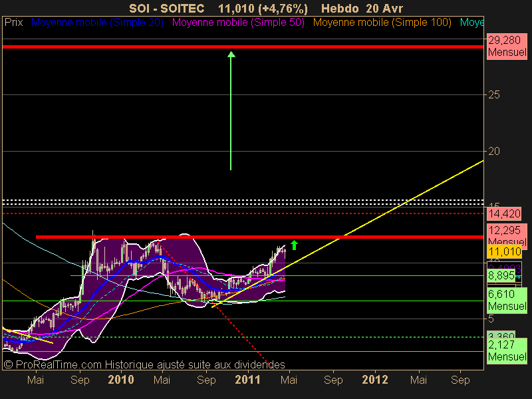
Task: Click the '25' price axis label
Action: (493, 95)
